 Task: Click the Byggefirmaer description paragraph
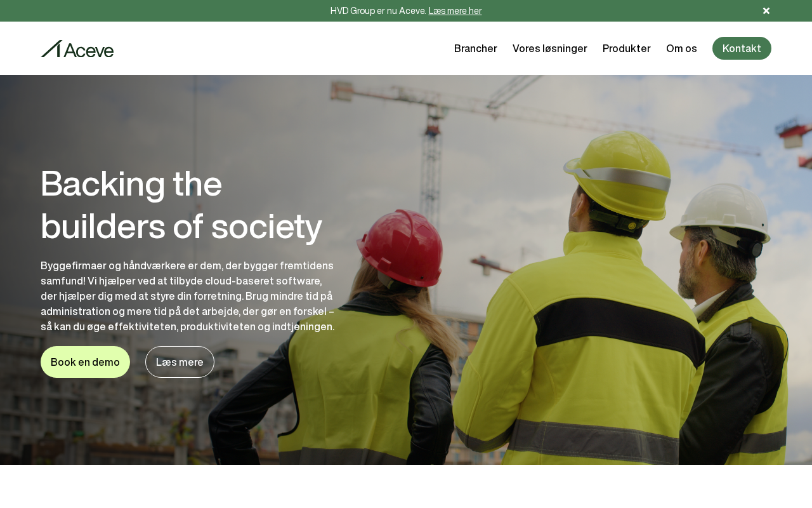click(x=188, y=296)
